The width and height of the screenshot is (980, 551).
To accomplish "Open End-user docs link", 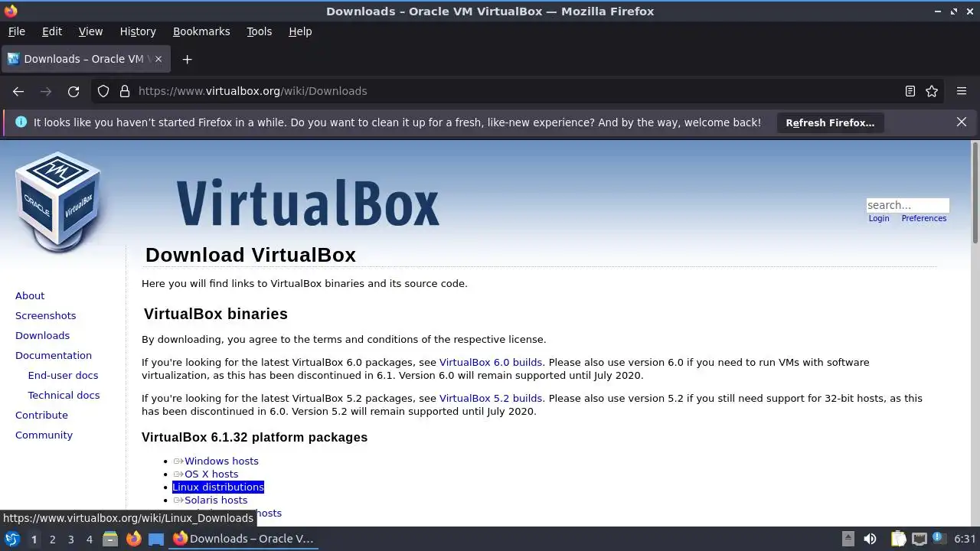I will 63,375.
